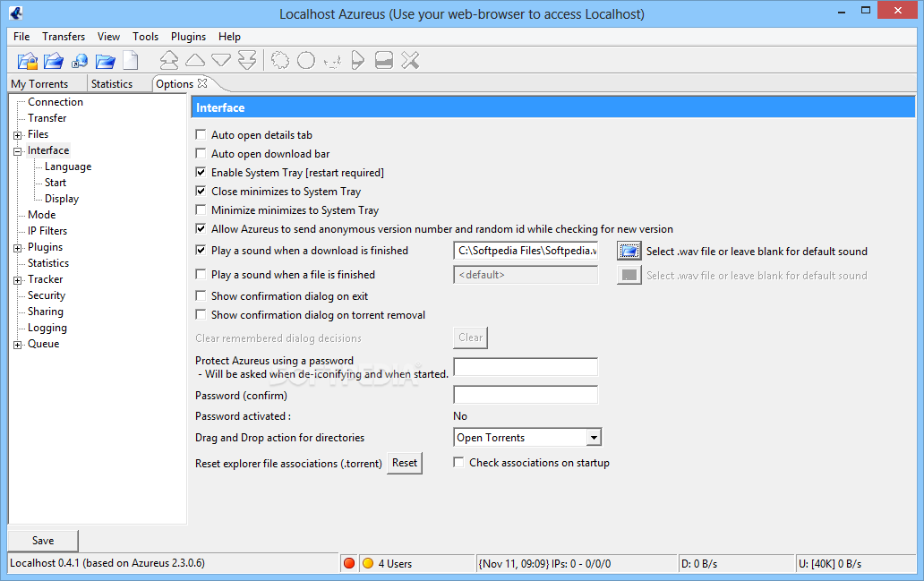The width and height of the screenshot is (924, 581).
Task: Enable Play a sound when file finished
Action: coord(201,275)
